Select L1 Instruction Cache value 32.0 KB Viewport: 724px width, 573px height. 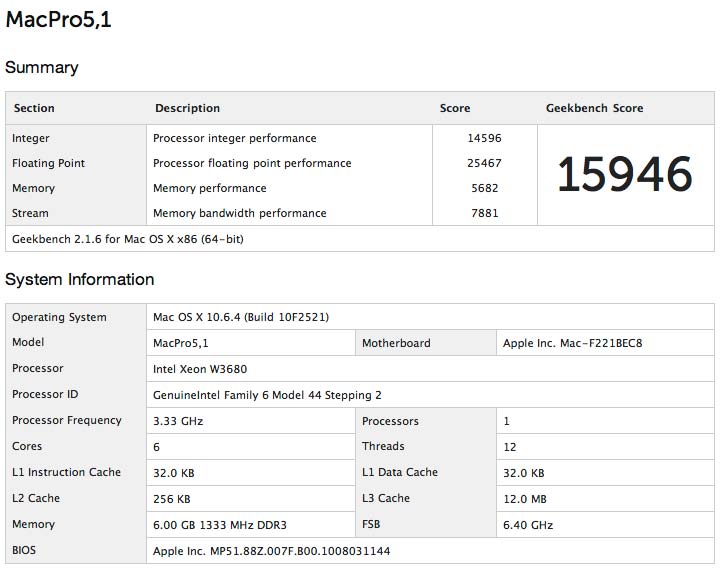click(x=174, y=473)
